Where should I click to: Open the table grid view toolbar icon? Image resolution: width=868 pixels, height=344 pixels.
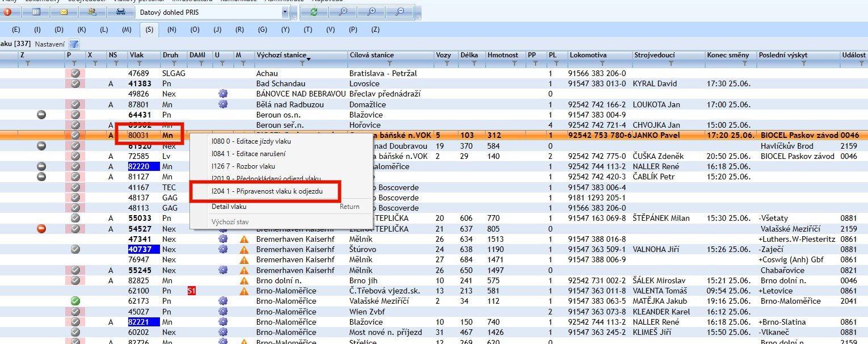[x=36, y=11]
